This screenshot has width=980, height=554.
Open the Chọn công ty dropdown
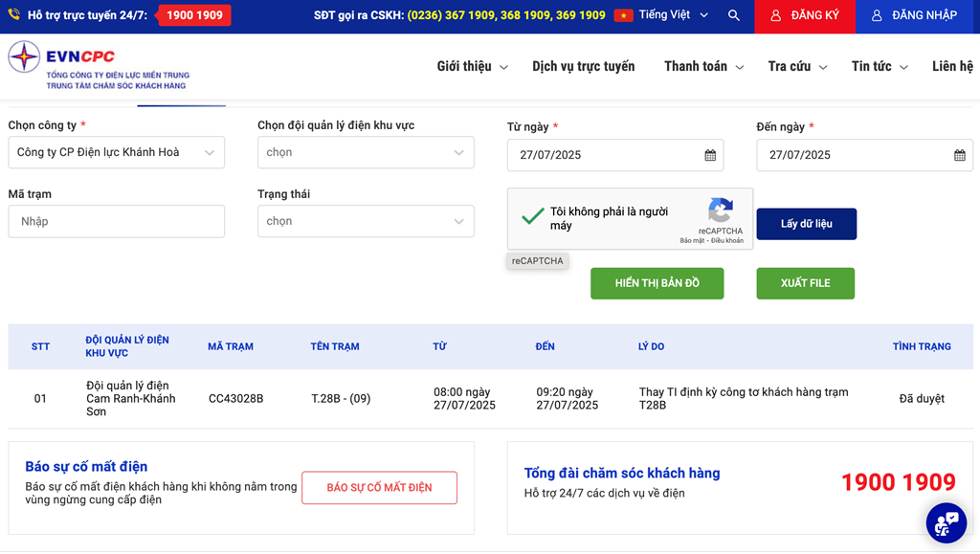click(x=116, y=152)
